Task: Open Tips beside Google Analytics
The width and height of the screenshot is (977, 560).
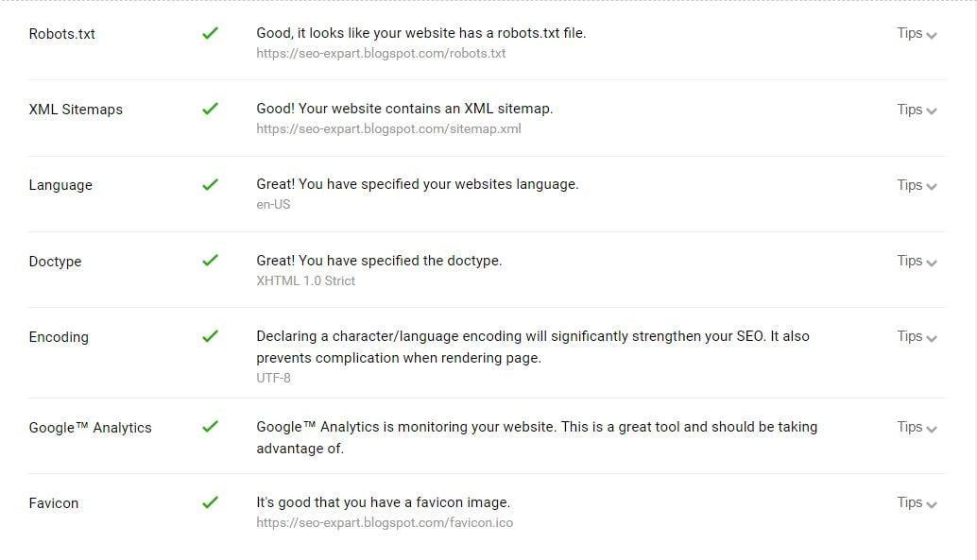Action: pyautogui.click(x=915, y=427)
